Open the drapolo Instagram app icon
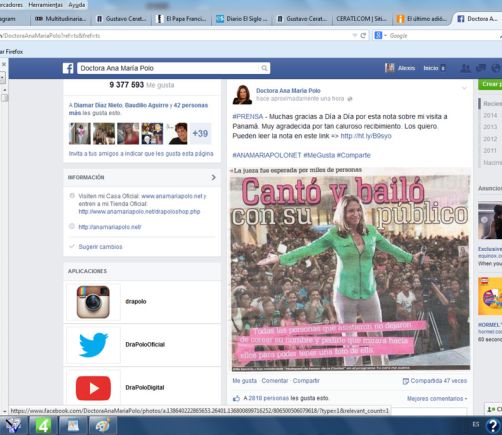502x435 pixels. [93, 302]
